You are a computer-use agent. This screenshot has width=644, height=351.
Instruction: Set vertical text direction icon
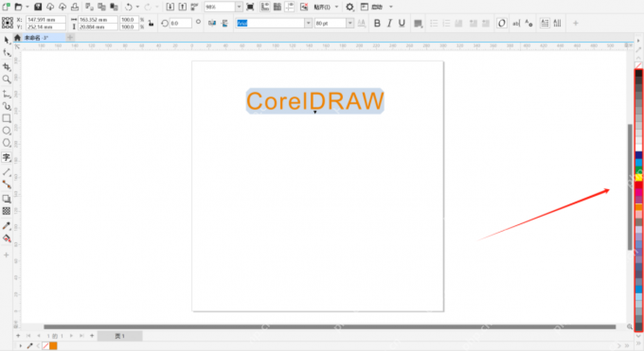[x=557, y=23]
